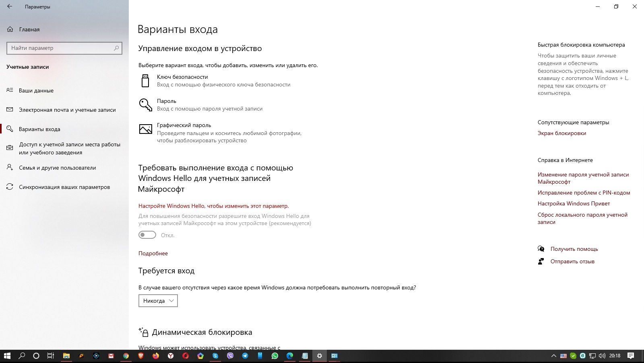Click the Найти параметр search field
The height and width of the screenshot is (363, 644).
pos(64,48)
